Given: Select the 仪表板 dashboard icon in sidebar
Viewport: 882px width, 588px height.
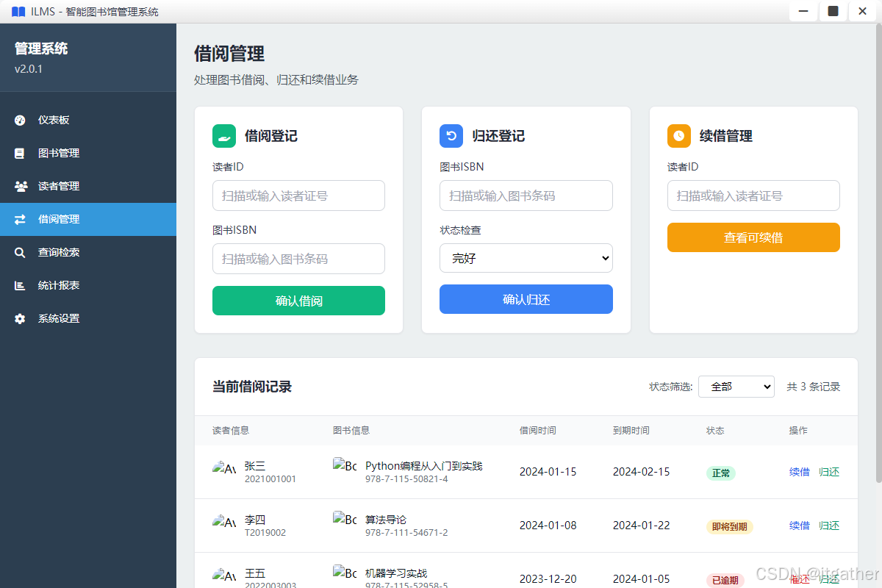Looking at the screenshot, I should pyautogui.click(x=19, y=120).
